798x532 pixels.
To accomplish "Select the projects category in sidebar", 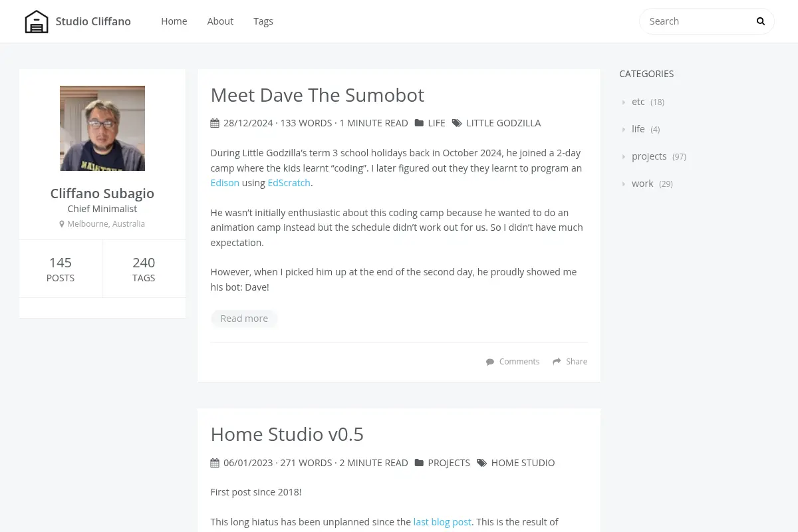I will coord(649,156).
